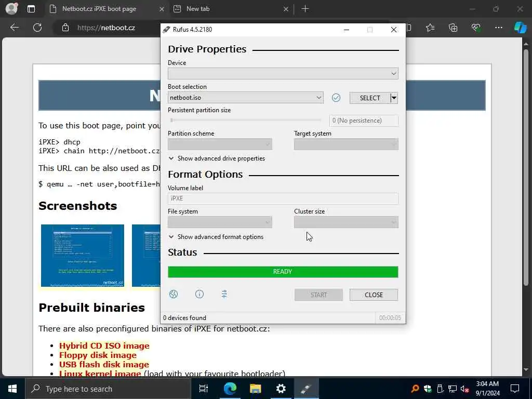
Task: Open the Windows Security tray icon
Action: (428, 389)
